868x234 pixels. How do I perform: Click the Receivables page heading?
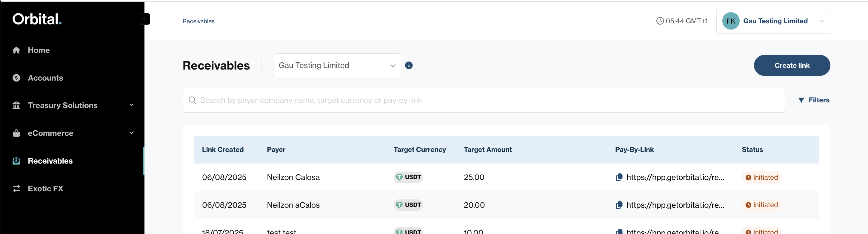tap(216, 65)
